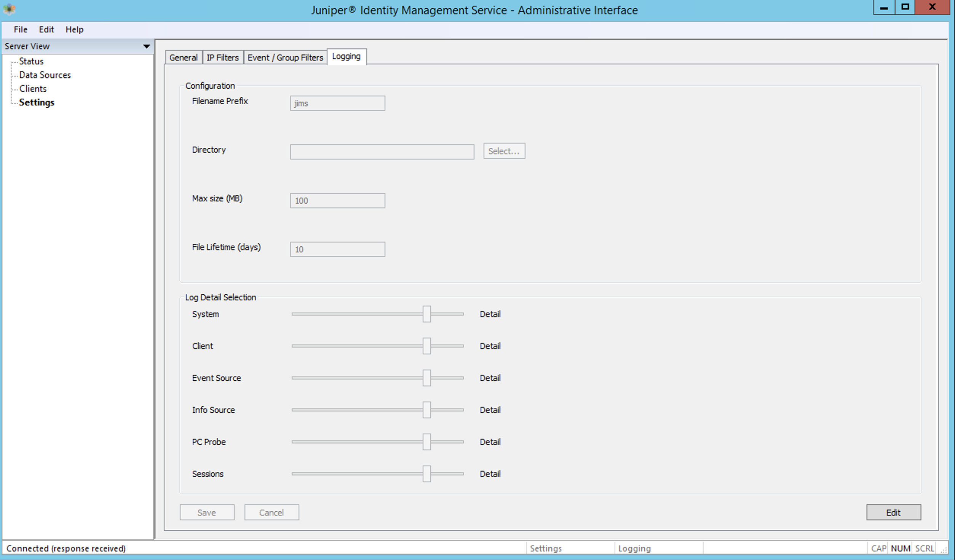Select Clients in the server tree
Viewport: 955px width, 560px height.
33,89
